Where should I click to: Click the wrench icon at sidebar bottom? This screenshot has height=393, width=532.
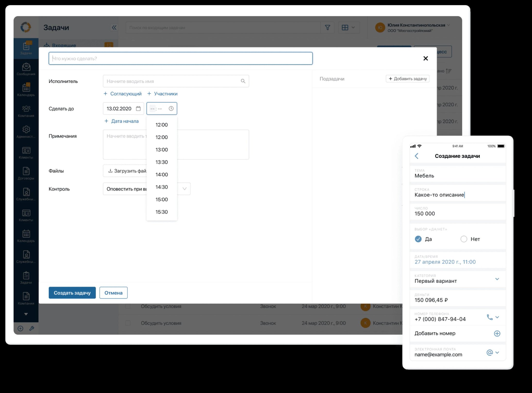pos(32,329)
